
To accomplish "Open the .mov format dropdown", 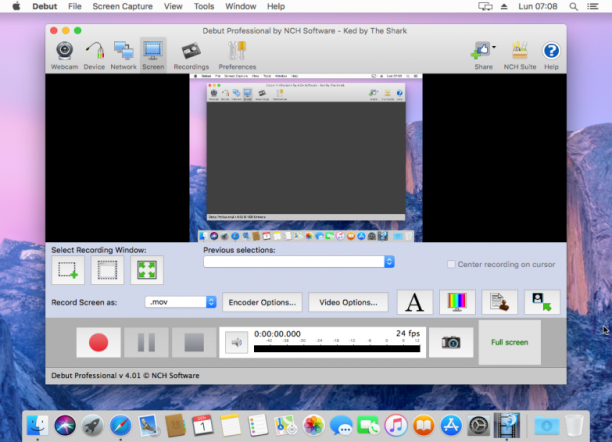I will point(181,302).
